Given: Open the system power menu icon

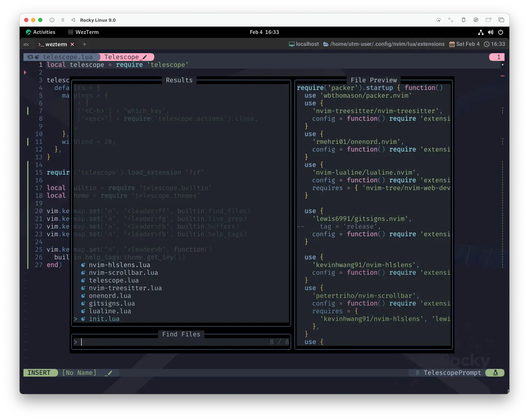Looking at the screenshot, I should coord(501,32).
